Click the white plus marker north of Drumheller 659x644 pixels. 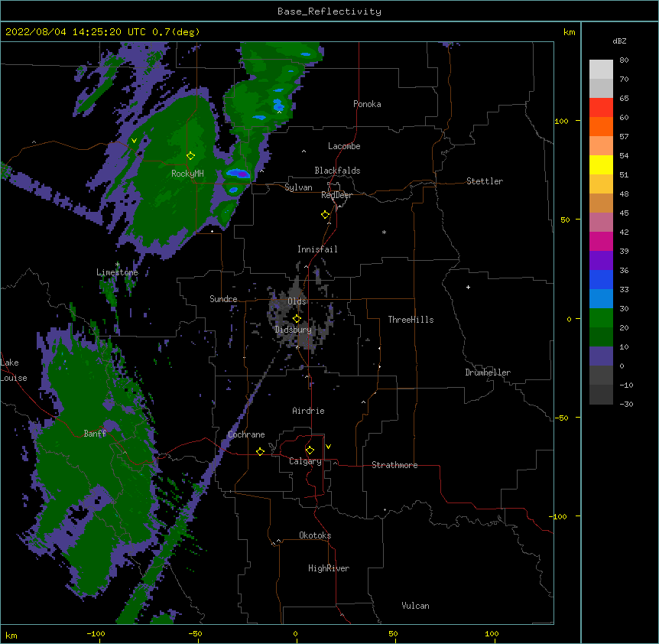pos(468,287)
